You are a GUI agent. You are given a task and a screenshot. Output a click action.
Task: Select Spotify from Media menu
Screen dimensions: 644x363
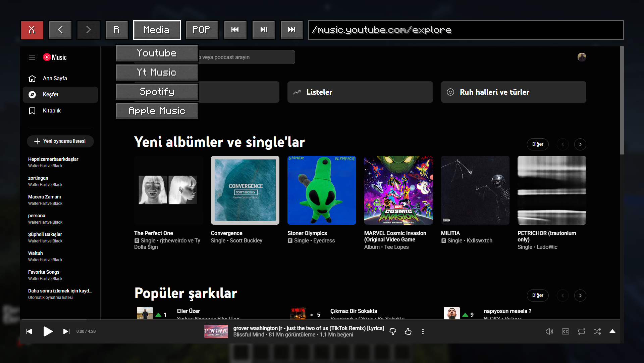pos(157,91)
